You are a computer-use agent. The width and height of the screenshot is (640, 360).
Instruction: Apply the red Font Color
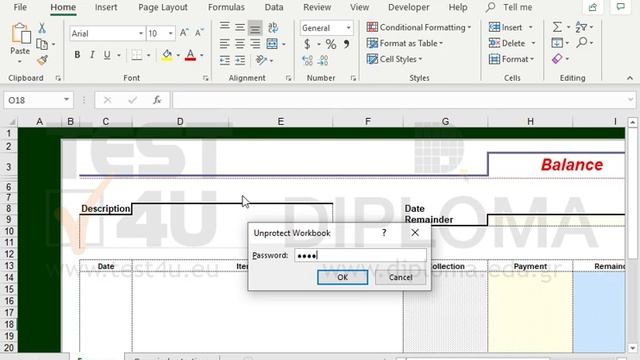(190, 55)
